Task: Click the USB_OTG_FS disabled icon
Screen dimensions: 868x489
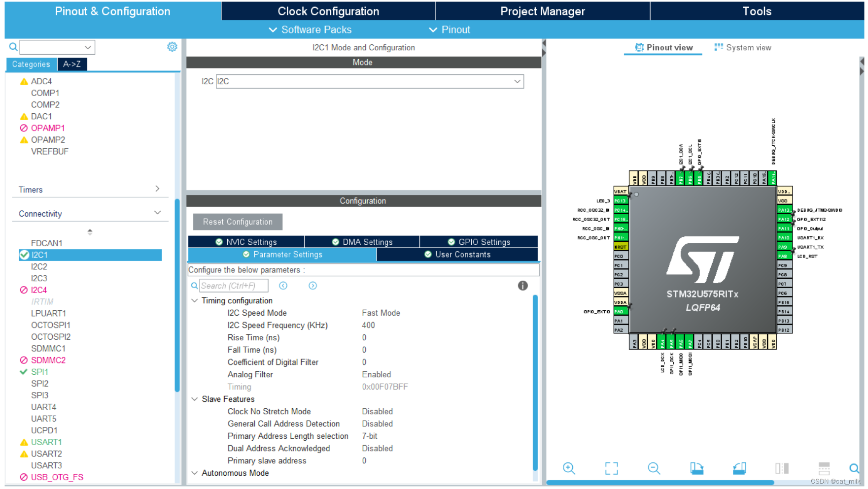Action: point(24,477)
